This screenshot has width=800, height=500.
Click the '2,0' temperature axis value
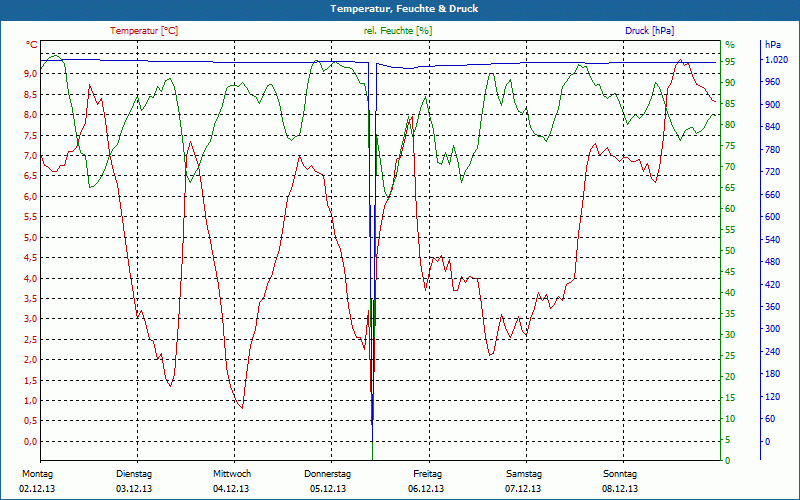[31, 360]
